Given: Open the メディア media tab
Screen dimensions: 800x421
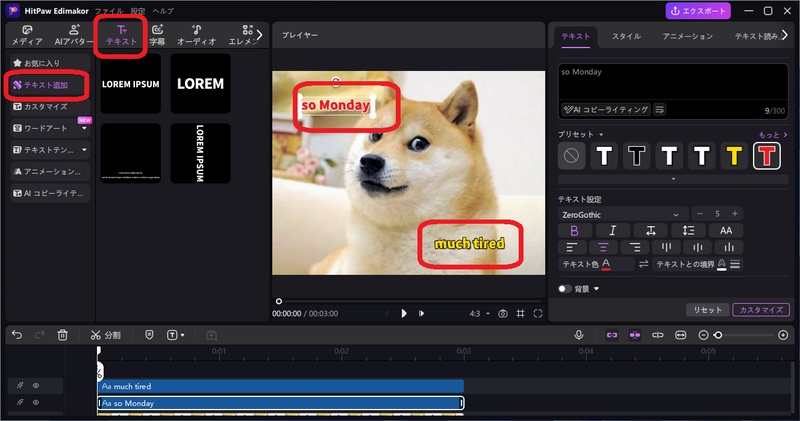Looking at the screenshot, I should click(x=27, y=35).
